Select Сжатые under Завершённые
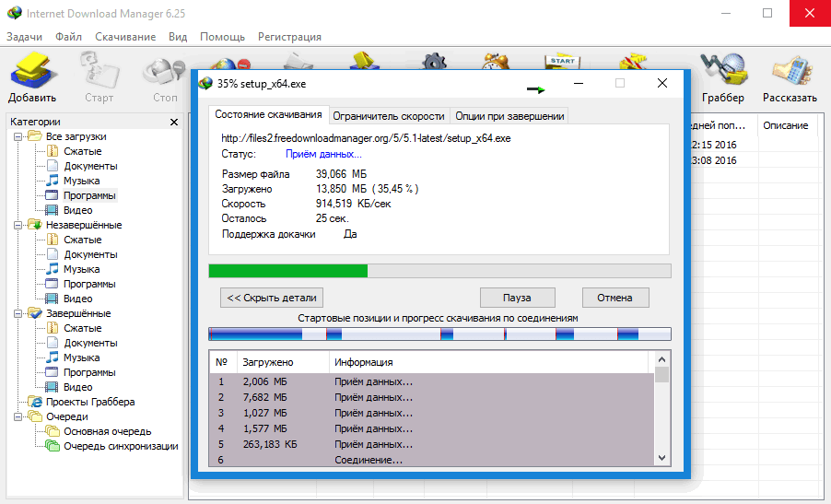 (82, 328)
